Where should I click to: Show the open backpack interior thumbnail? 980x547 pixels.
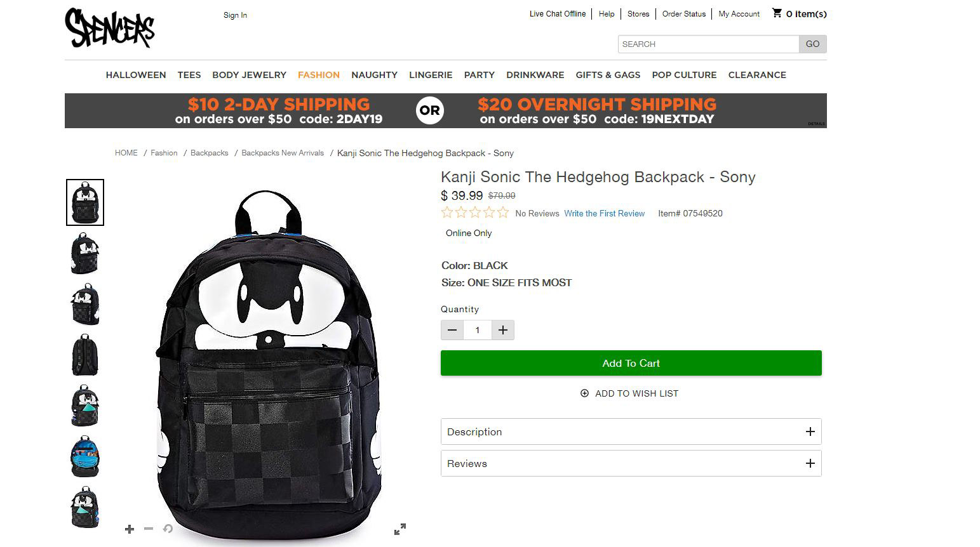(x=85, y=457)
